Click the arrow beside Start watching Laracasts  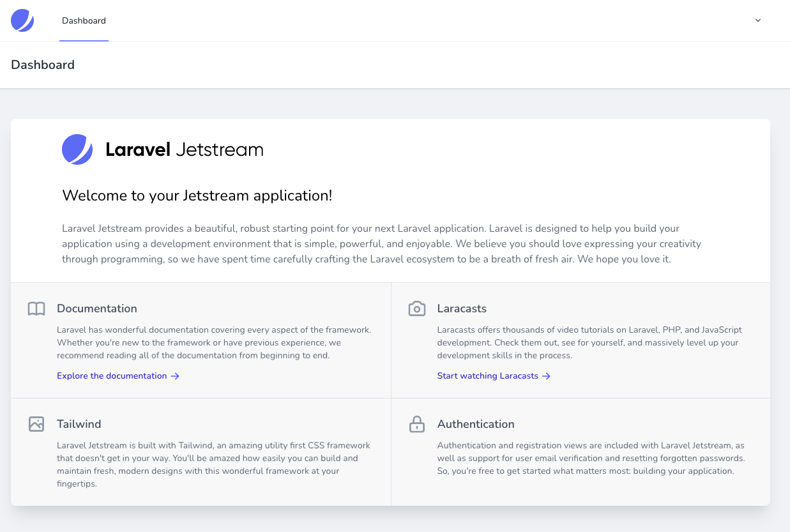(546, 376)
